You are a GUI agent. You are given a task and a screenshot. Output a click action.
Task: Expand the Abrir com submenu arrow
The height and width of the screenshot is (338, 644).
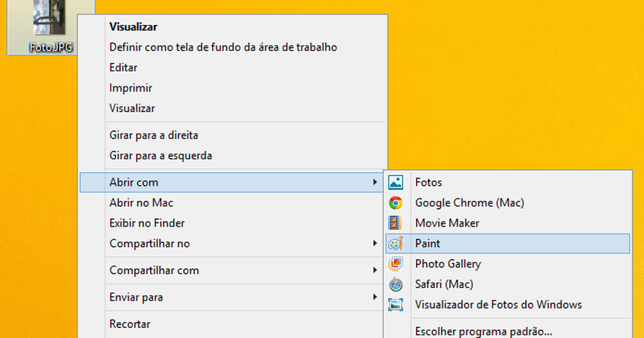[374, 182]
